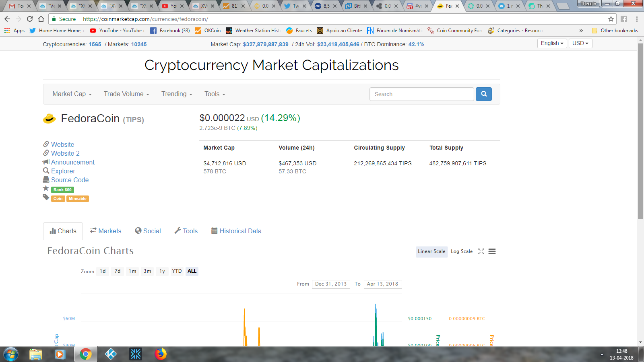Set chart zoom to 7d

118,271
